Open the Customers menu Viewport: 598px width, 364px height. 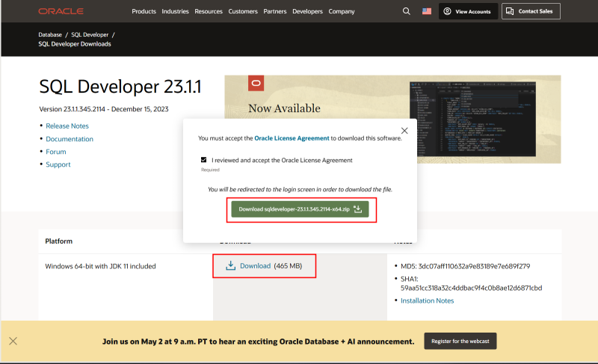tap(243, 11)
